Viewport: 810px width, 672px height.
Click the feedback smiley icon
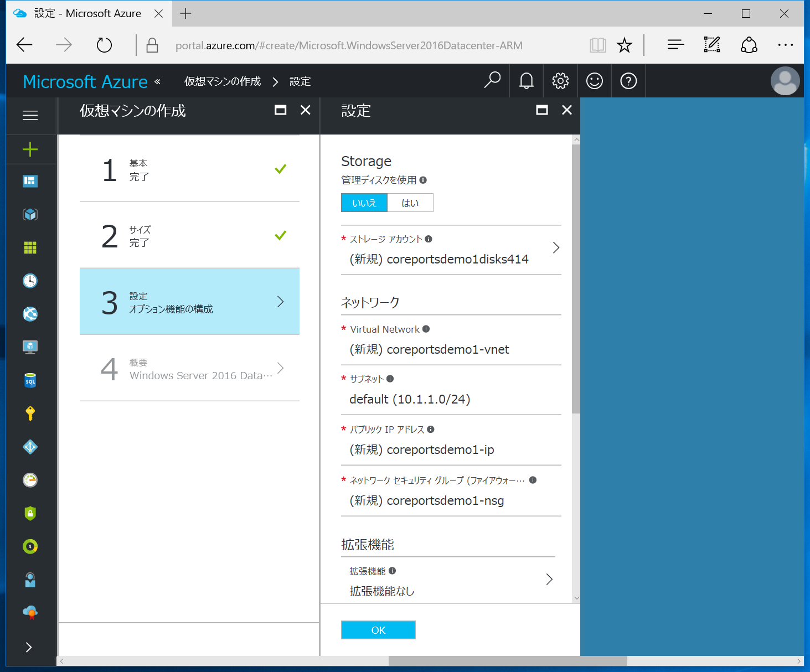coord(595,81)
